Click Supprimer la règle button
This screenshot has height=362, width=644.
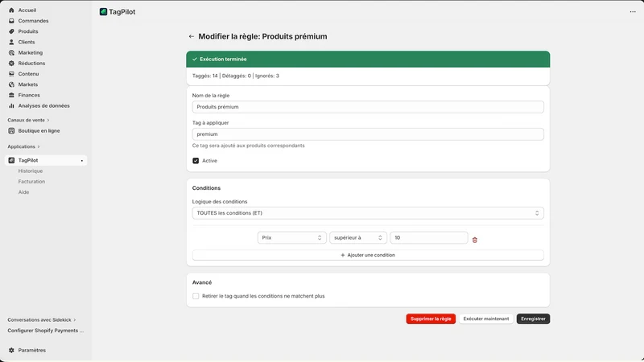pyautogui.click(x=431, y=319)
